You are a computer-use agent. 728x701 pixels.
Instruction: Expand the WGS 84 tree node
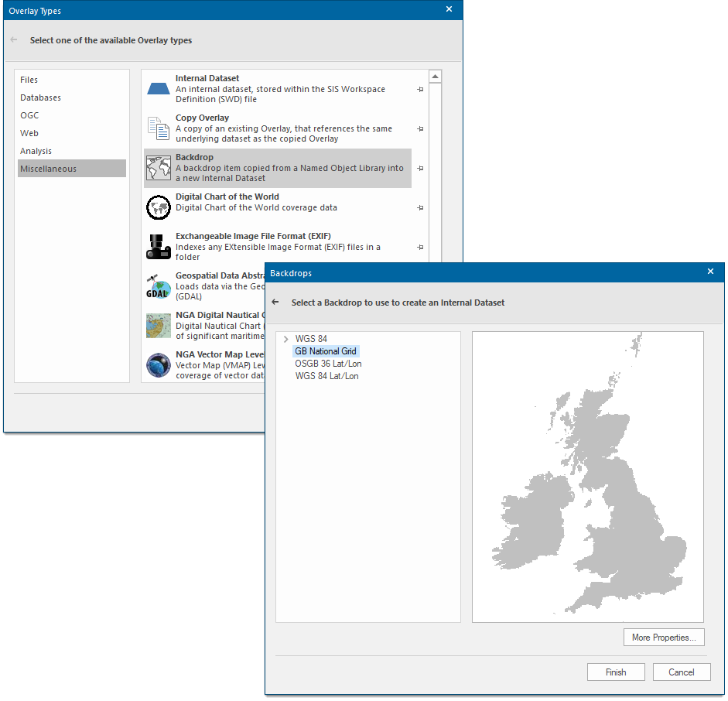click(286, 339)
